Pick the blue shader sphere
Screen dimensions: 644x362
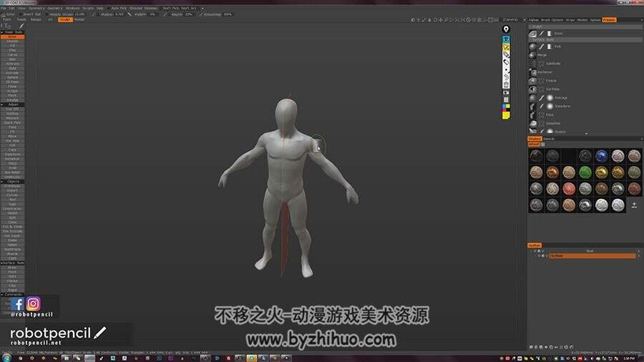[x=601, y=156]
